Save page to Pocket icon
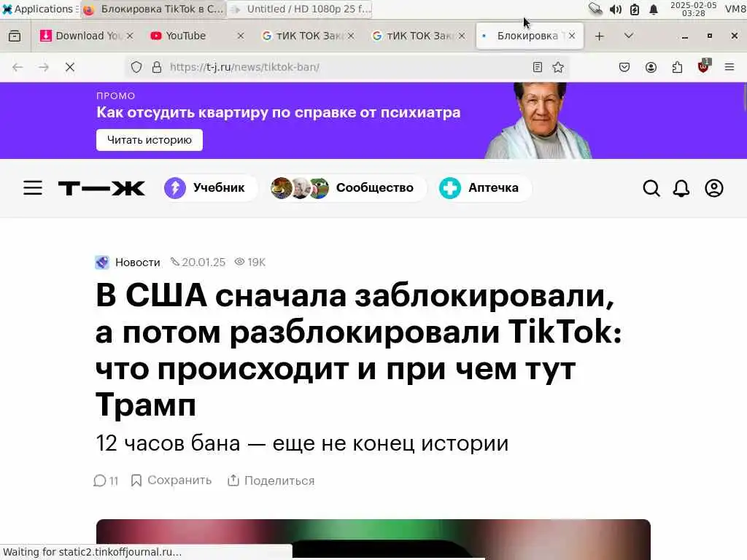The image size is (747, 560). point(624,67)
